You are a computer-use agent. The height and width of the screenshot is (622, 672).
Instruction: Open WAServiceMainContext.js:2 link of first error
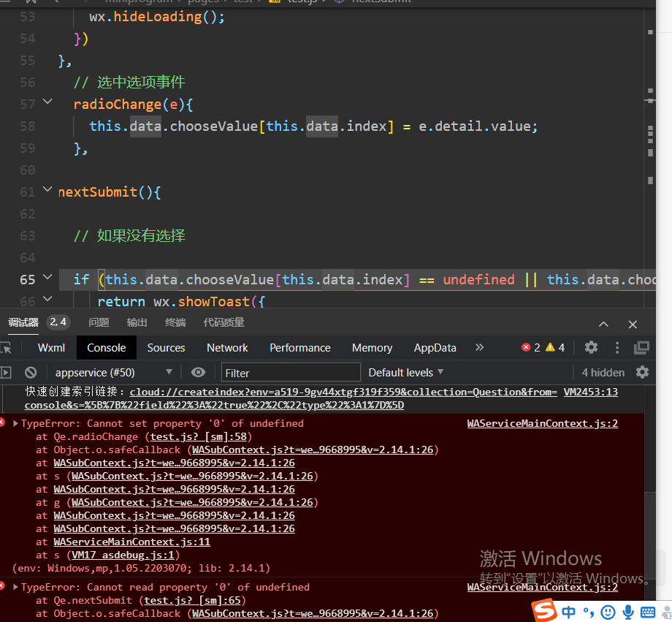pyautogui.click(x=543, y=423)
